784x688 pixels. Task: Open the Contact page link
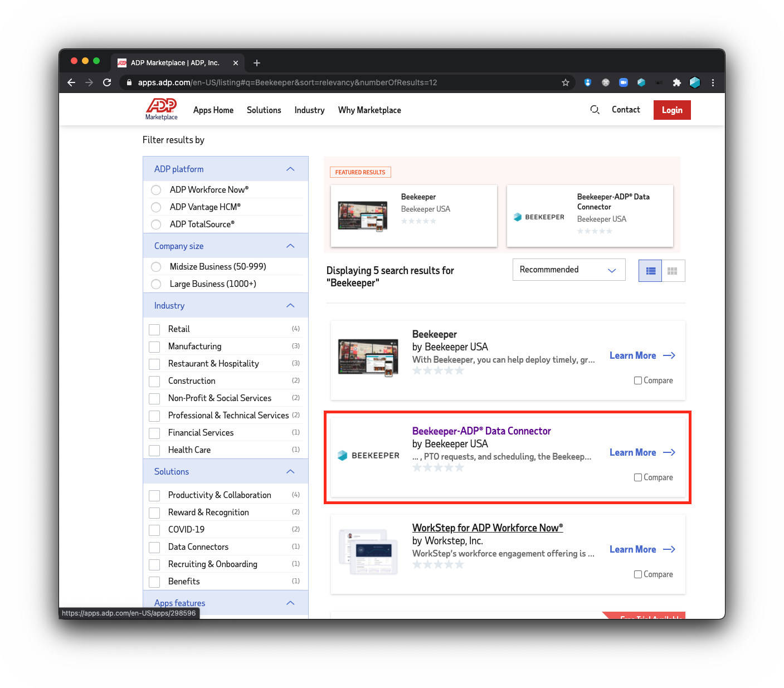pos(626,110)
